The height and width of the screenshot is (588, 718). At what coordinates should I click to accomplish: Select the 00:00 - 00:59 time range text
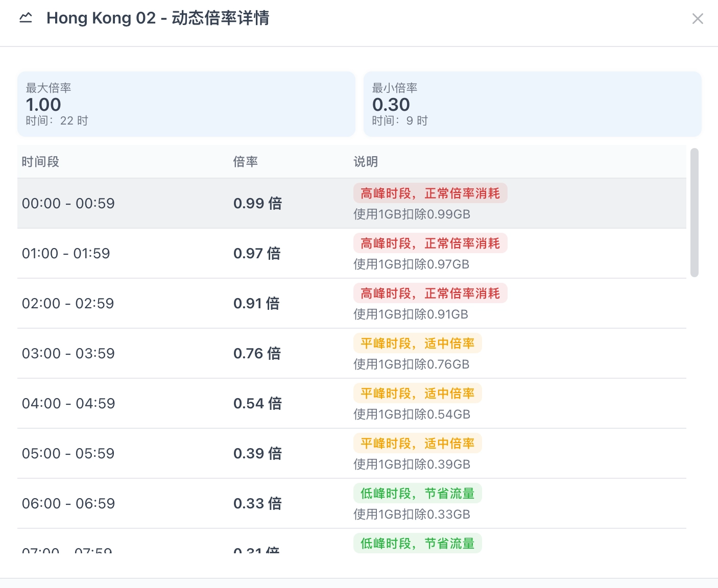[68, 203]
